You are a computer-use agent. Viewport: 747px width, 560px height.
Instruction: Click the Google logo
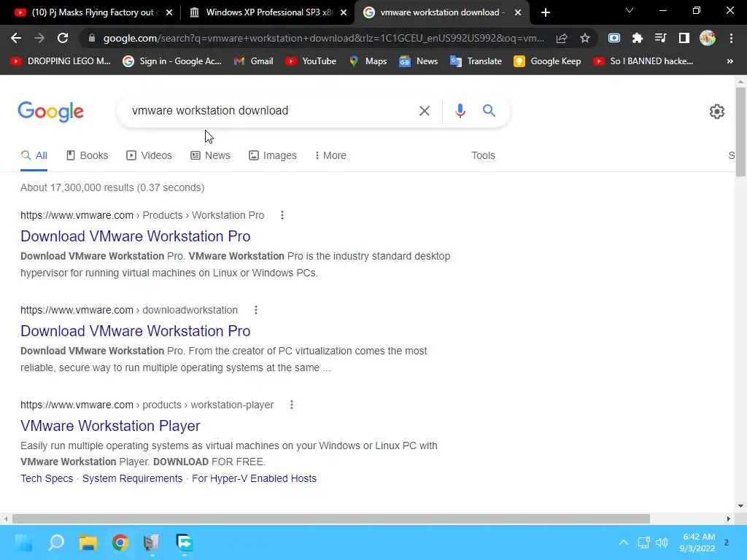pos(50,112)
